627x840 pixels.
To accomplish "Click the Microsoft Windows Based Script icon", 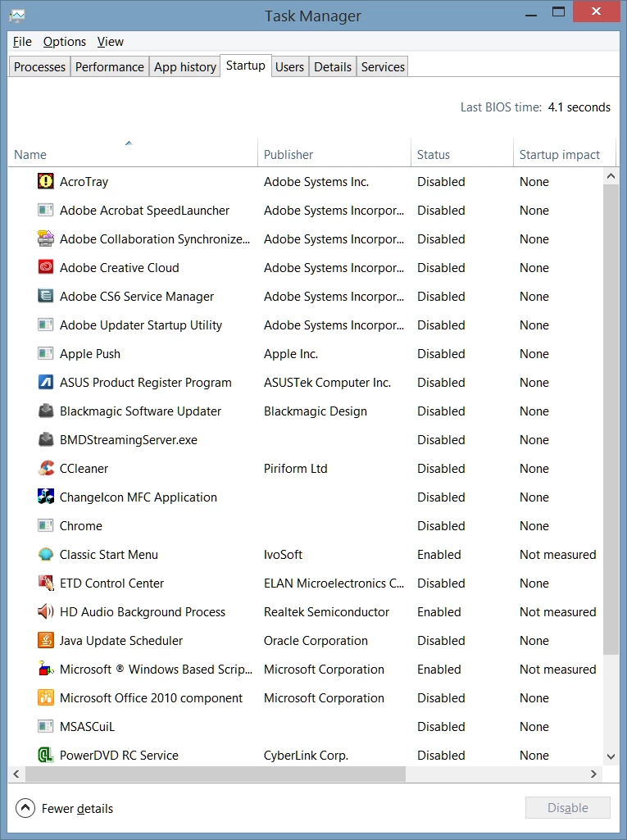I will coord(46,669).
